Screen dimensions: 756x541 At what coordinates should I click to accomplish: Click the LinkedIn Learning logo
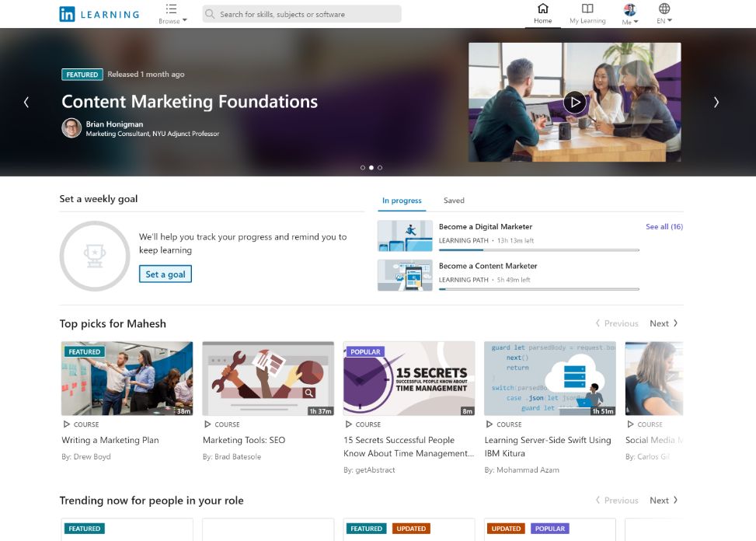[x=99, y=14]
